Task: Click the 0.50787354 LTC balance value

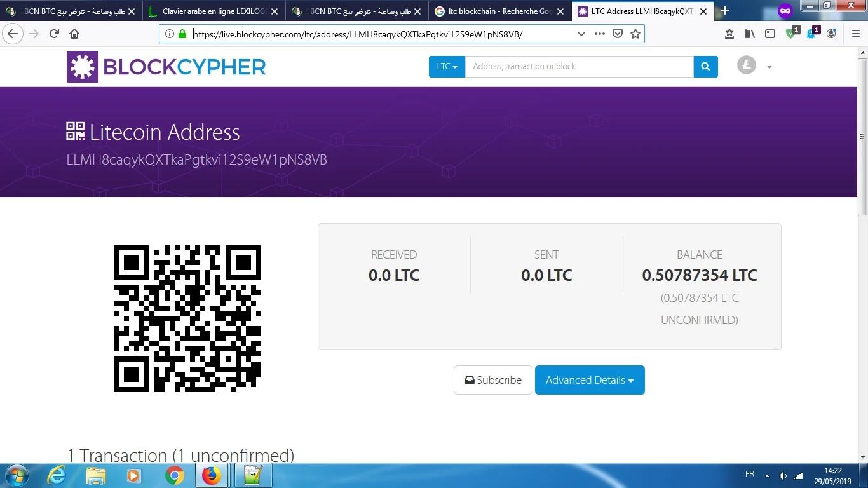Action: pyautogui.click(x=700, y=276)
